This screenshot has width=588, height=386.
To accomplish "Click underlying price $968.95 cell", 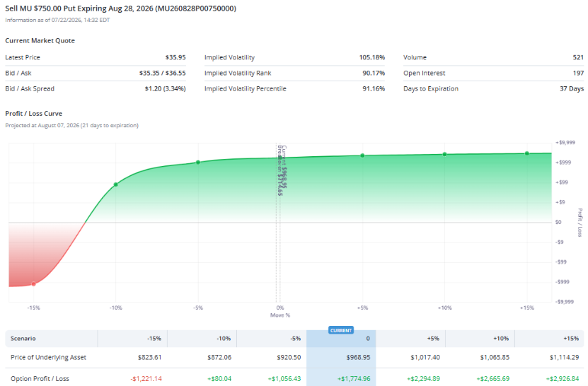I will (x=358, y=357).
